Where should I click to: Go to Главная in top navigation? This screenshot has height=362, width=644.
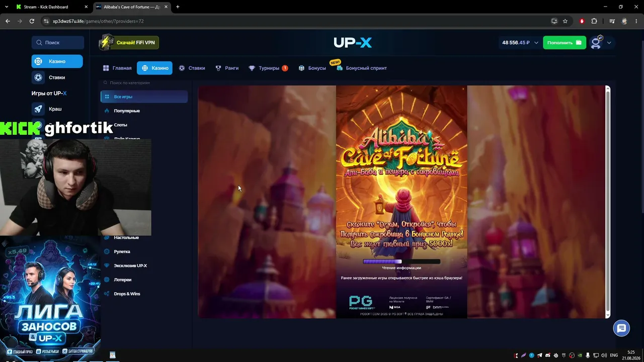[x=117, y=68]
